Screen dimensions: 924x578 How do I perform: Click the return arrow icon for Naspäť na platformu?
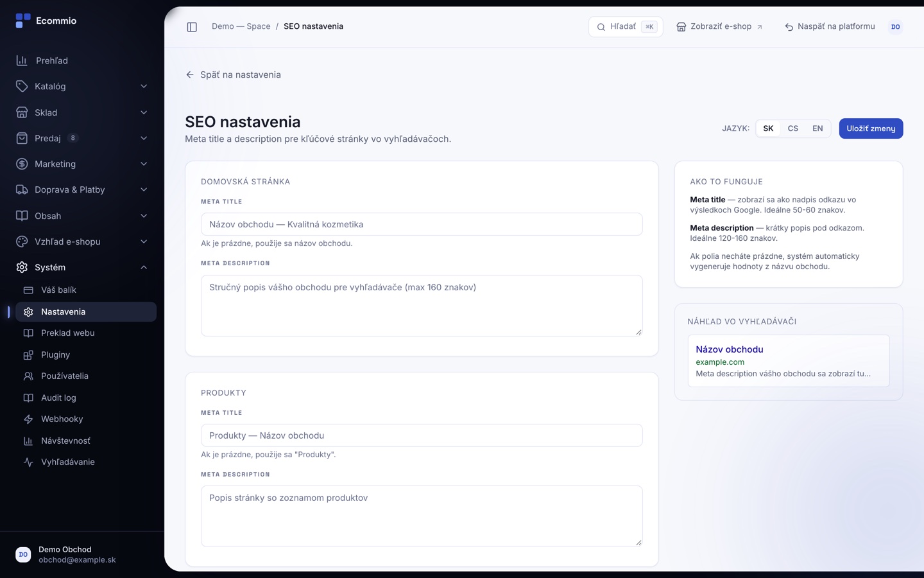pyautogui.click(x=789, y=27)
